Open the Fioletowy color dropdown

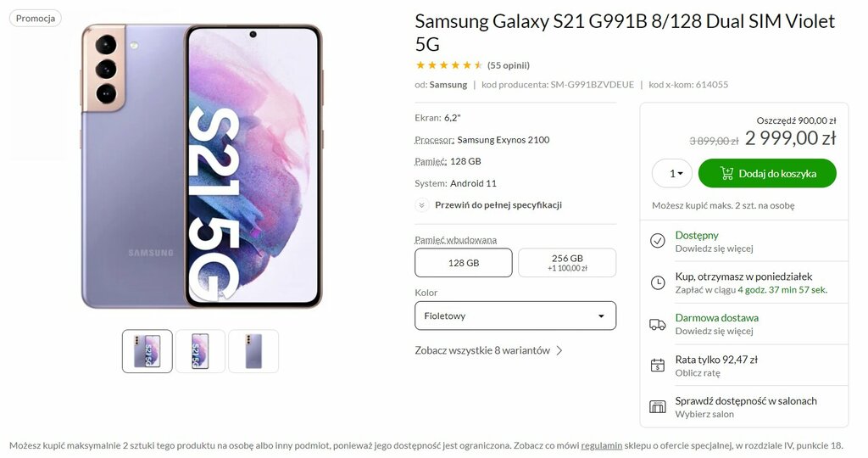(515, 316)
